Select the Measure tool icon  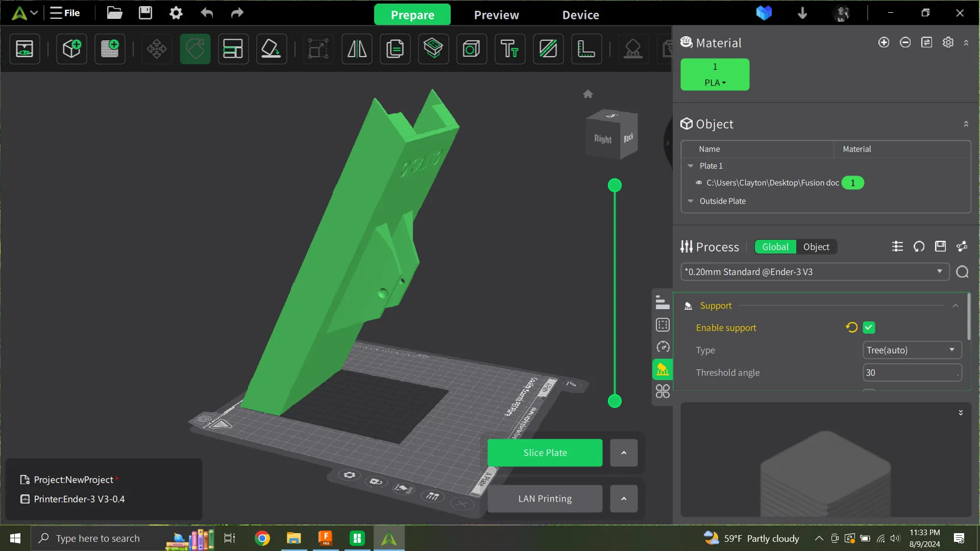586,49
